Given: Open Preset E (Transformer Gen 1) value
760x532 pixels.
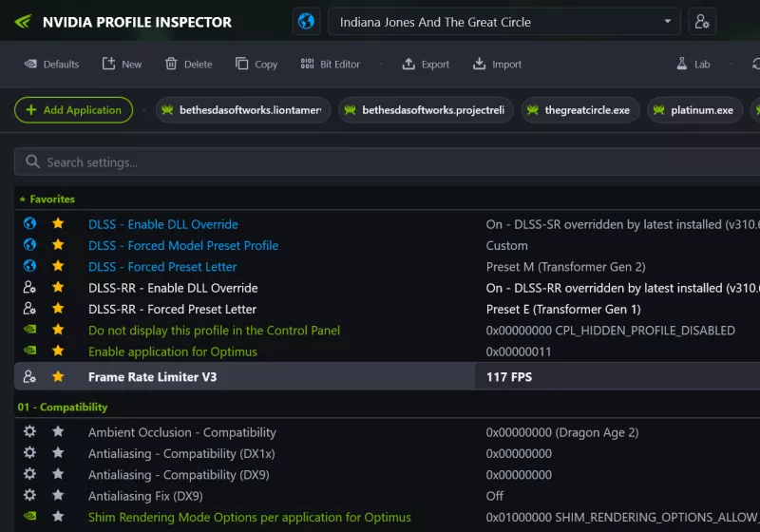Looking at the screenshot, I should [563, 309].
